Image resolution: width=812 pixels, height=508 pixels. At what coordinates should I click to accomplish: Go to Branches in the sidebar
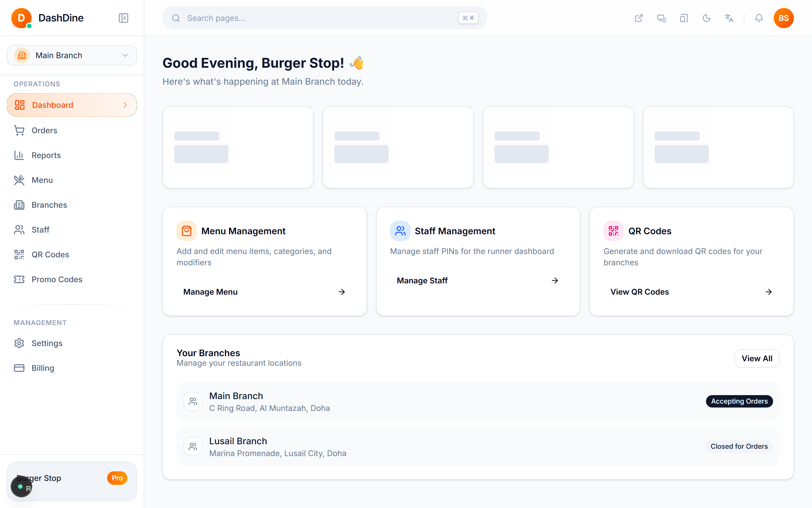pos(72,205)
